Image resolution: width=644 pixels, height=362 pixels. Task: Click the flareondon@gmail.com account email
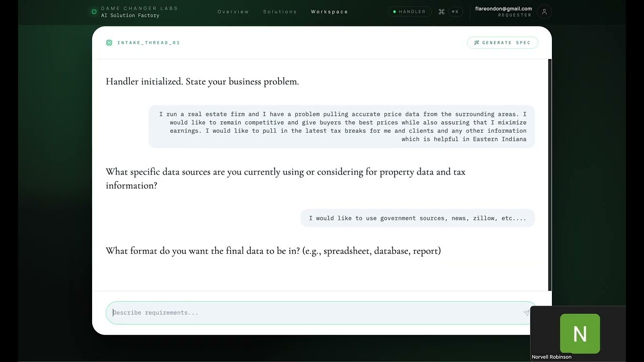coord(503,9)
